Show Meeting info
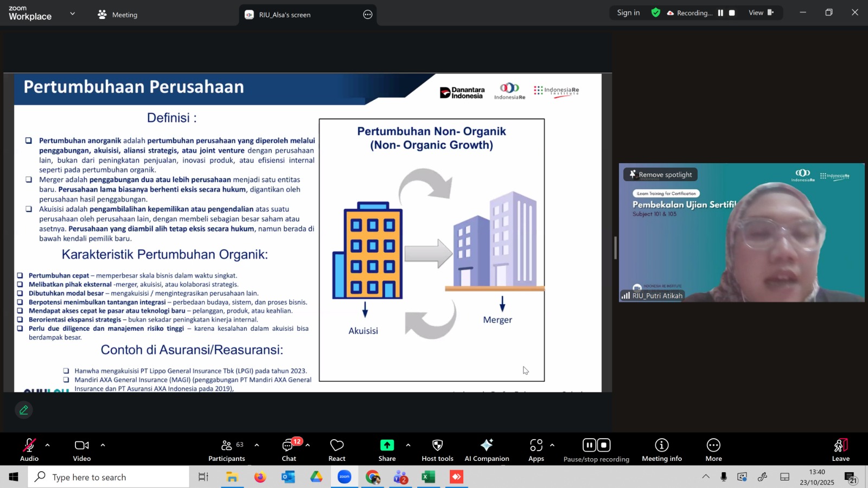Screen dimensions: 868x488 [661, 449]
